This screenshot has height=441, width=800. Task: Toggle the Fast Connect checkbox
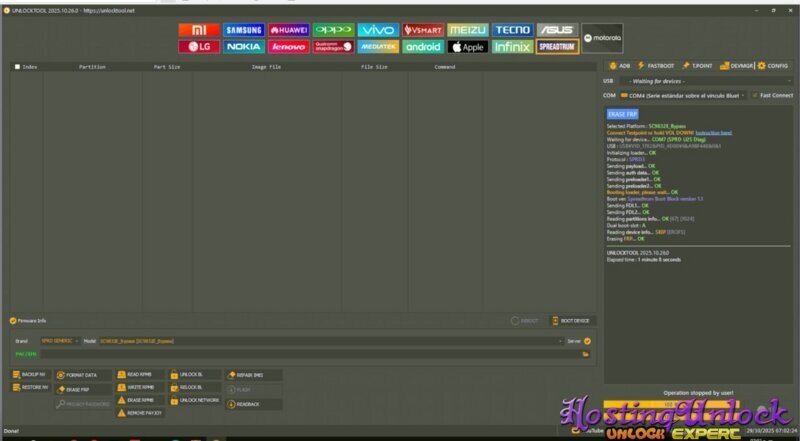755,95
